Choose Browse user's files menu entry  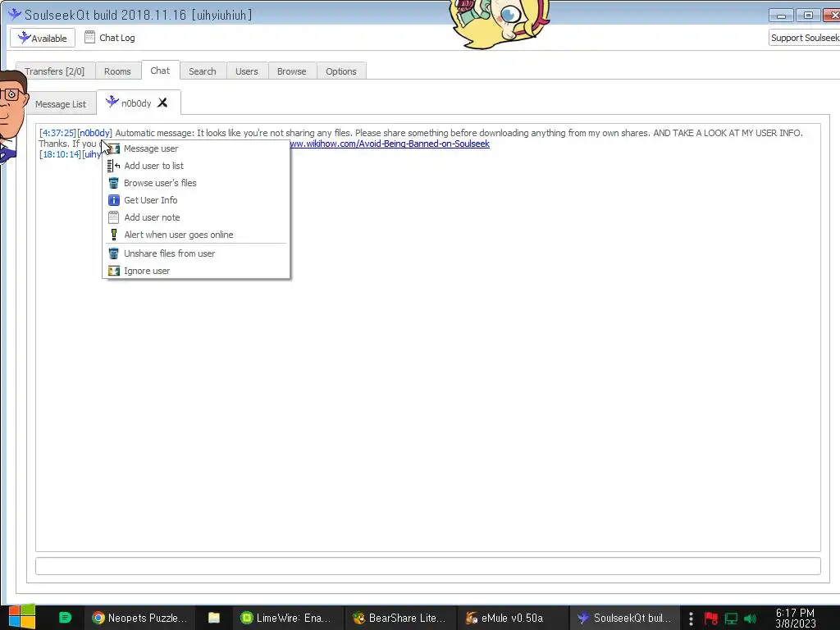[x=197, y=183]
